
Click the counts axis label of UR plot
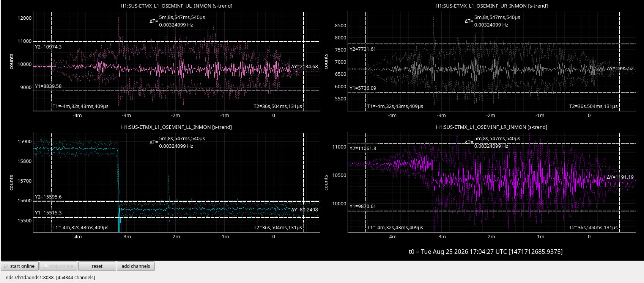[x=326, y=61]
